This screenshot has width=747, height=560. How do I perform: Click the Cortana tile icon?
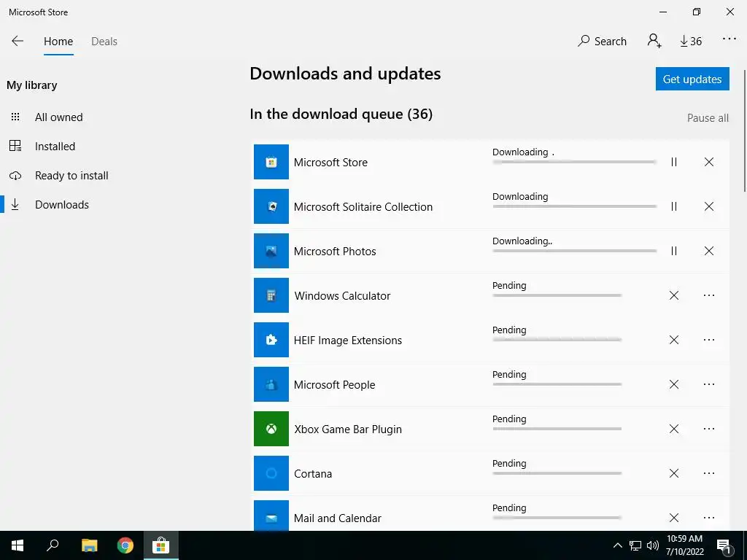click(271, 472)
